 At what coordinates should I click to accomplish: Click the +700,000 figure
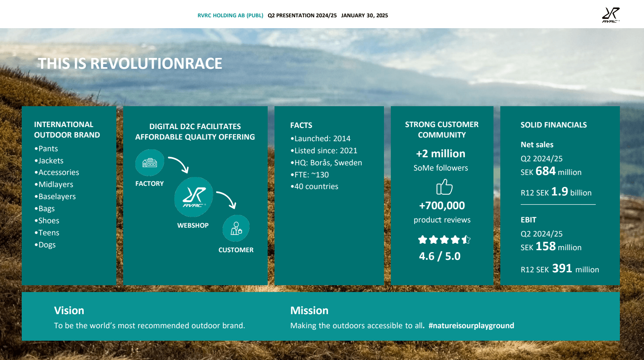click(x=442, y=206)
